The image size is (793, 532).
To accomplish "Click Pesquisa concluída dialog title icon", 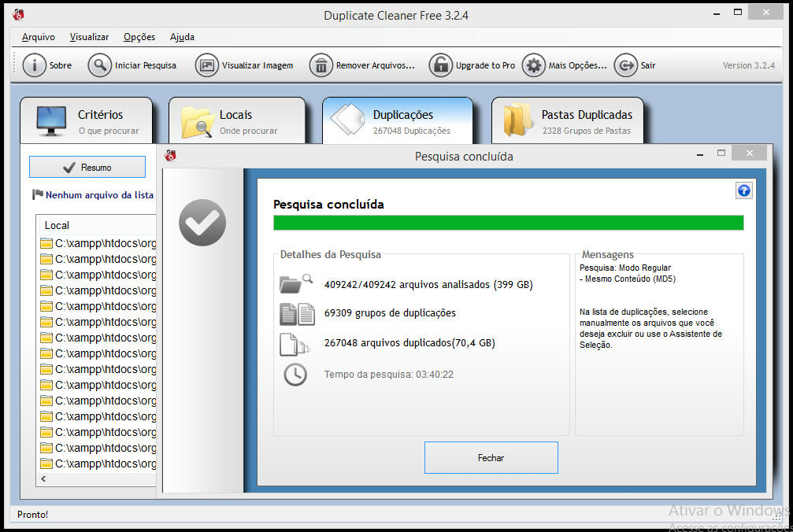I will point(170,156).
